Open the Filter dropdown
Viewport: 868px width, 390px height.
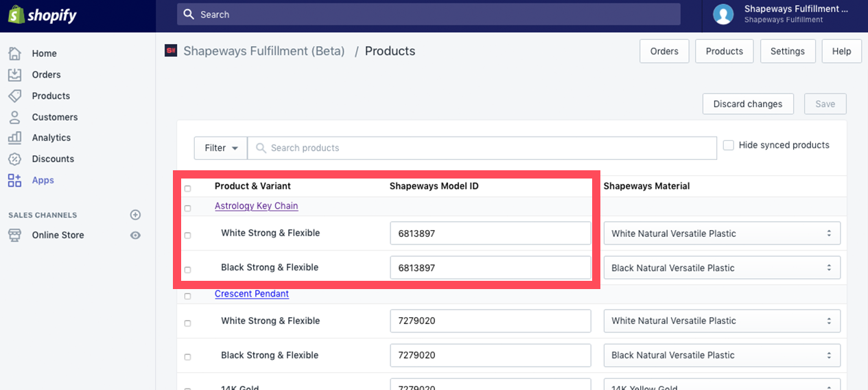click(x=221, y=148)
